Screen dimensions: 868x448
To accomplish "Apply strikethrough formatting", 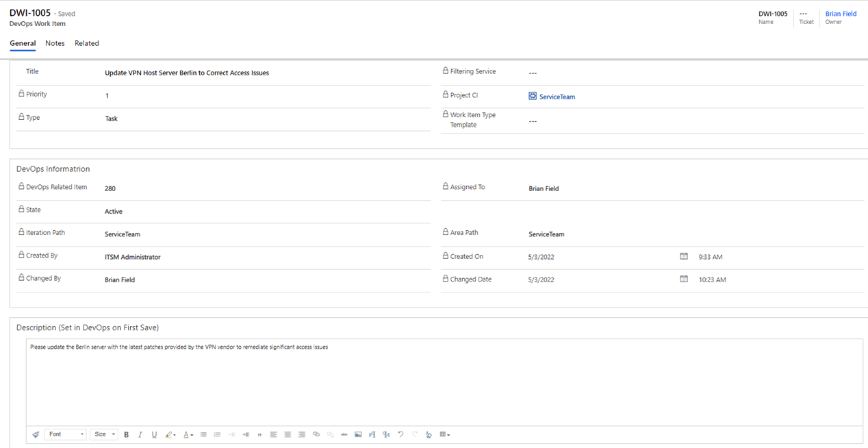I will click(x=344, y=434).
